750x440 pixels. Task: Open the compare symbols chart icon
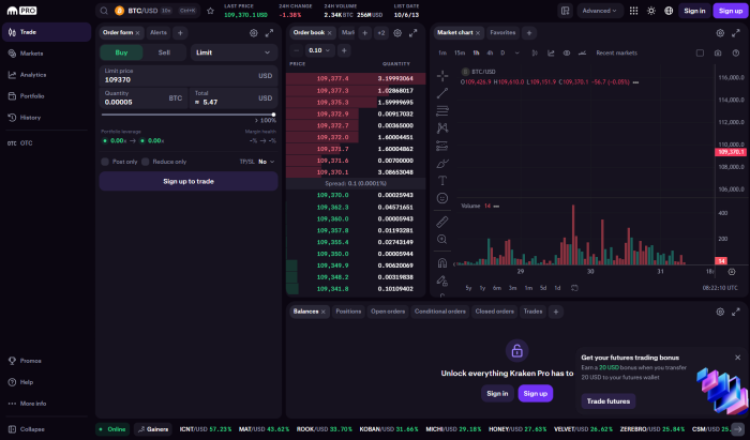tap(566, 53)
